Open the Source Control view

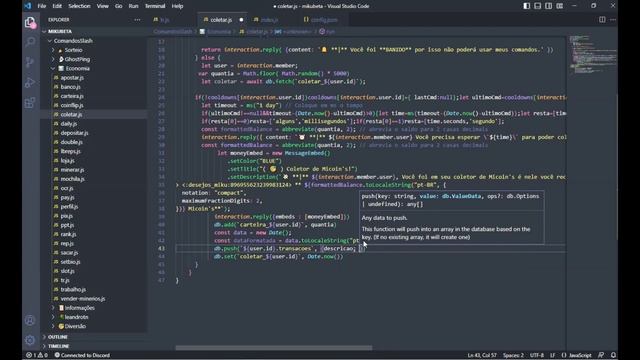click(x=30, y=62)
